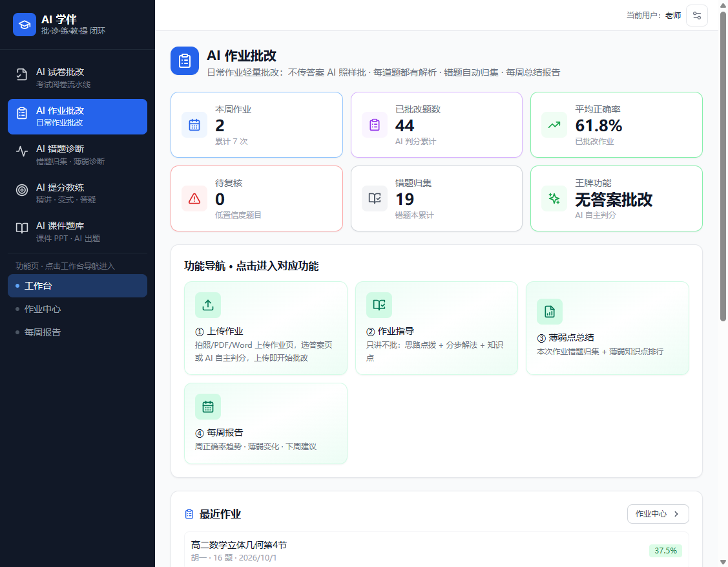Open the ② 作业指导 function card
Screen dimensions: 728x567
[x=437, y=328]
